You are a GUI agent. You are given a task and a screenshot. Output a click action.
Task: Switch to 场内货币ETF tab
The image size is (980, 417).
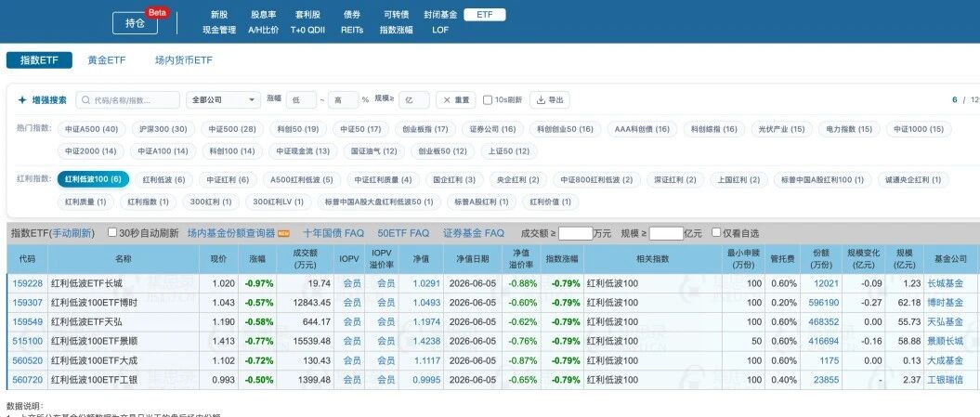[x=184, y=60]
